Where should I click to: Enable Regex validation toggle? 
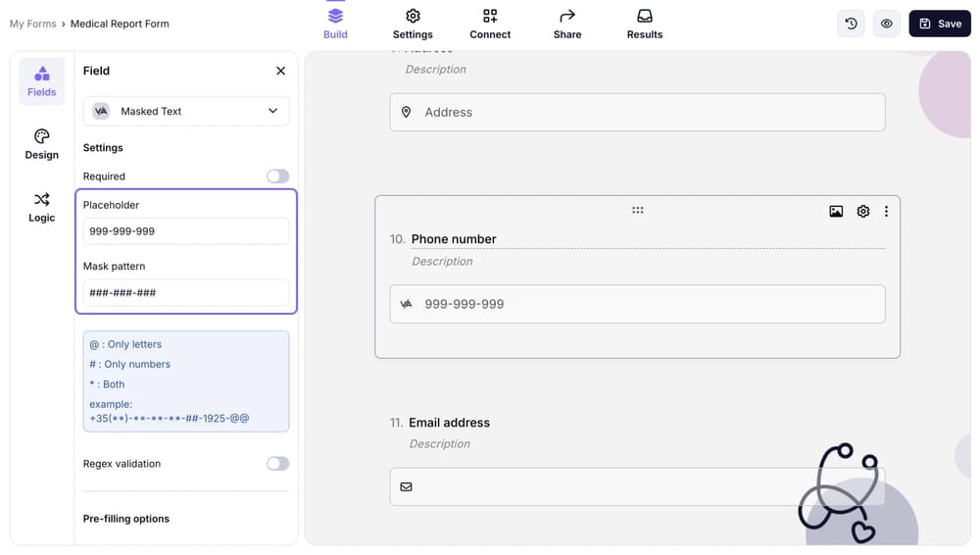pyautogui.click(x=277, y=464)
